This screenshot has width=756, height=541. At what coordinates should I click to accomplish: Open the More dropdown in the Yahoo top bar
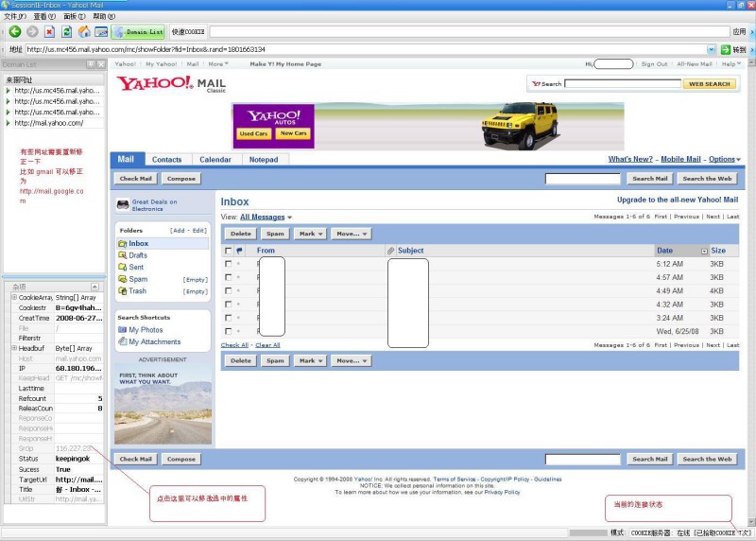point(218,63)
